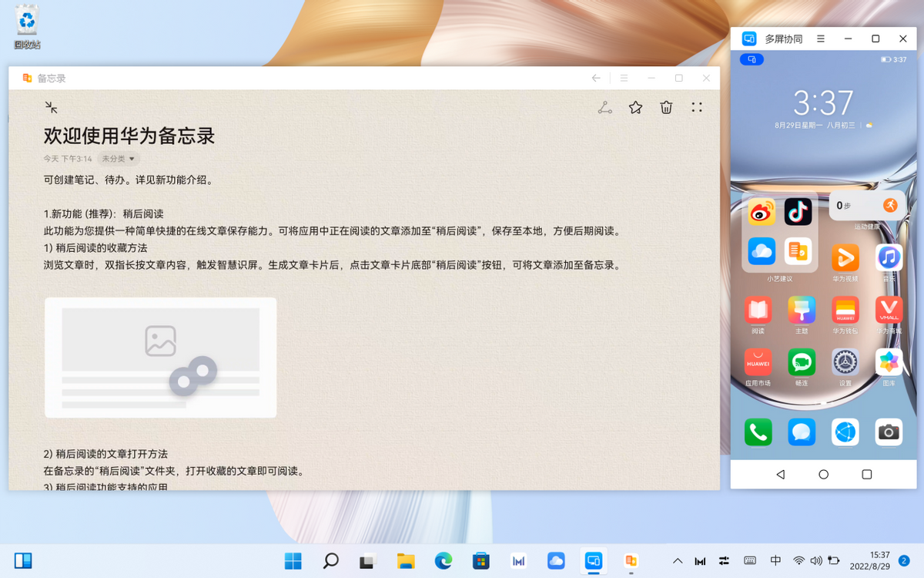Open the green Phone dialer in the dock
Screen dimensions: 924x578
tap(758, 432)
